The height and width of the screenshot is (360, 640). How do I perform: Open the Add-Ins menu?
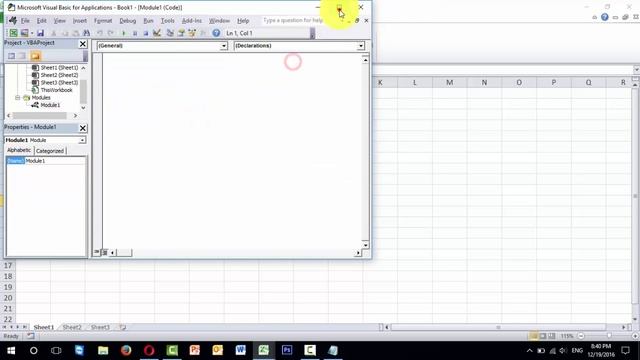pyautogui.click(x=191, y=20)
